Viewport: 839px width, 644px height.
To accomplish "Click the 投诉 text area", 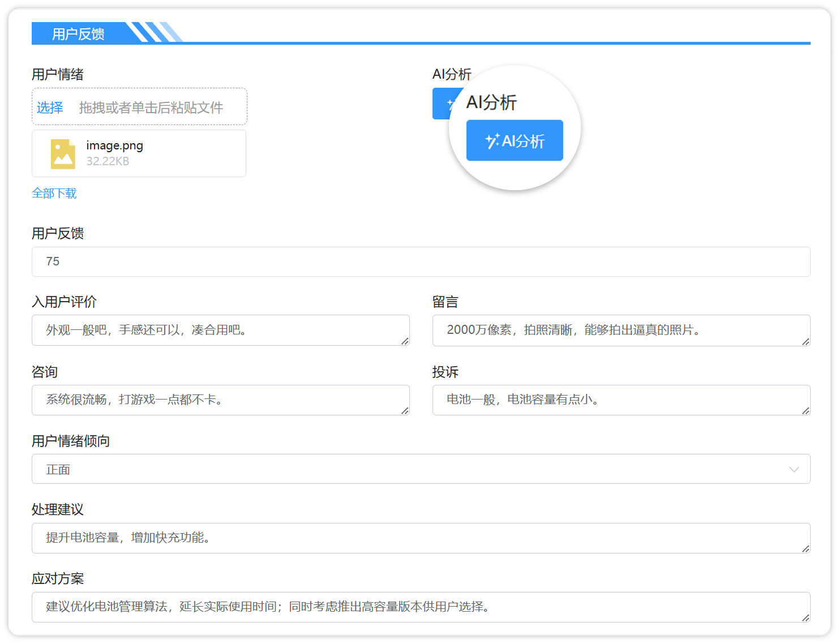I will [621, 400].
